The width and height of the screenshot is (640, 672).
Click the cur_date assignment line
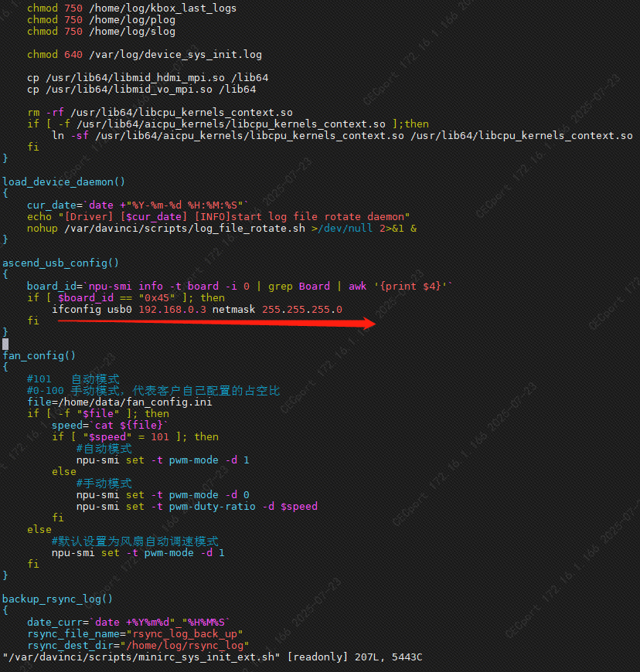138,205
